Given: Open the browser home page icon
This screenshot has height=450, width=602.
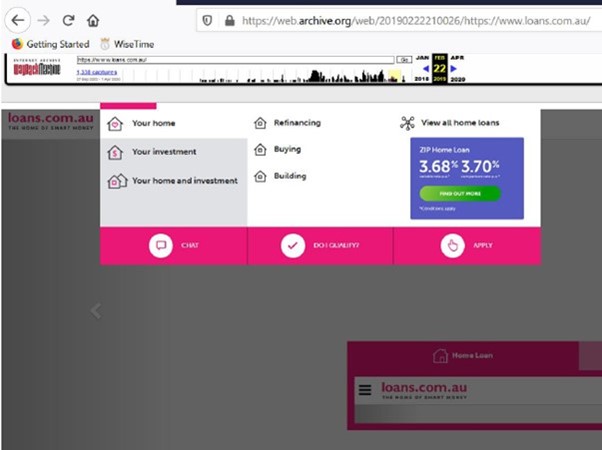Looking at the screenshot, I should click(93, 20).
